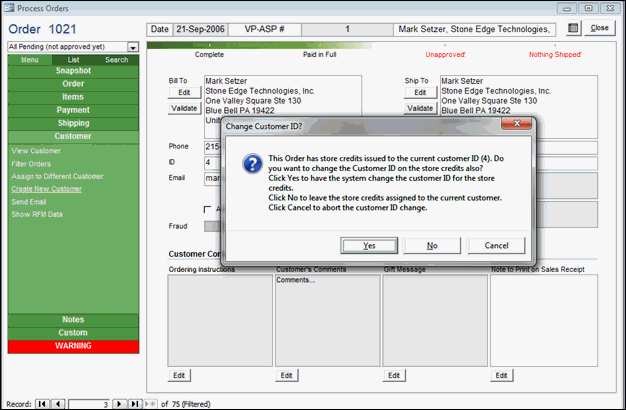Click Cancel to abort customer ID change
The width and height of the screenshot is (626, 410).
[496, 245]
